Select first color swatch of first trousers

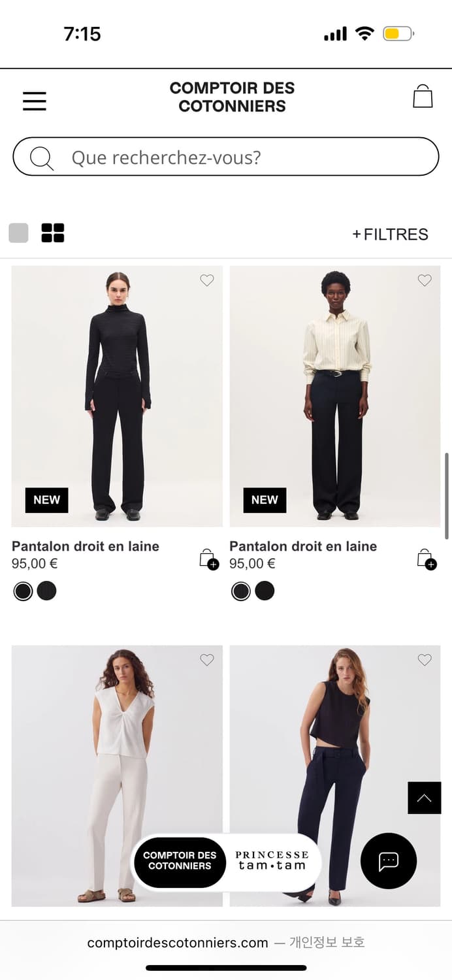23,591
